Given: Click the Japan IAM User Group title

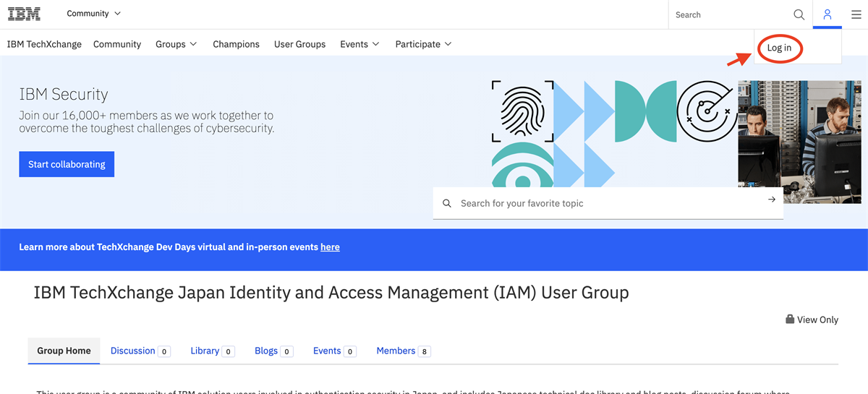Looking at the screenshot, I should (x=331, y=293).
